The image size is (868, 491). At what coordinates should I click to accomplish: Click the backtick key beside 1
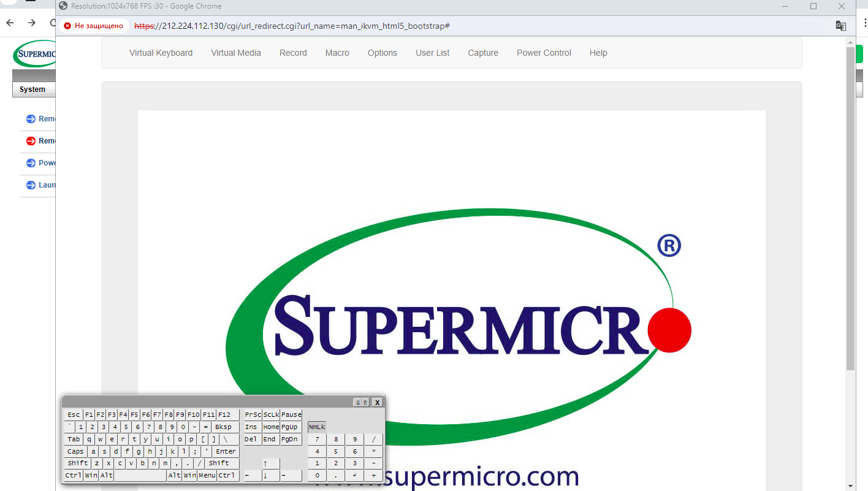[x=70, y=427]
